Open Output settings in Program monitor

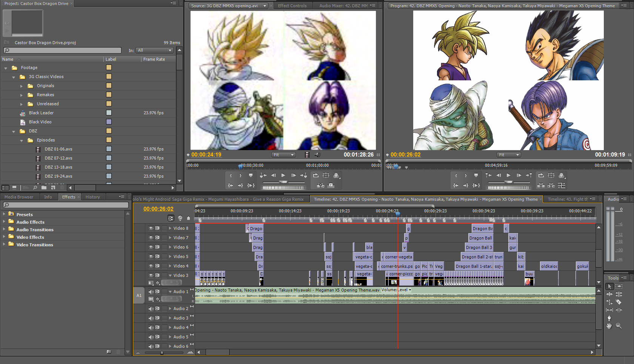[562, 175]
